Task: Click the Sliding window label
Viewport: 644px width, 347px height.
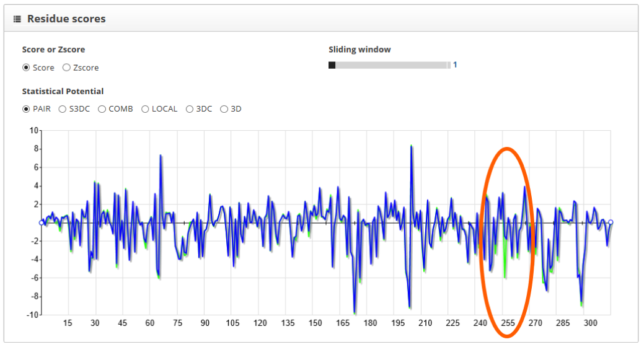Action: coord(359,50)
